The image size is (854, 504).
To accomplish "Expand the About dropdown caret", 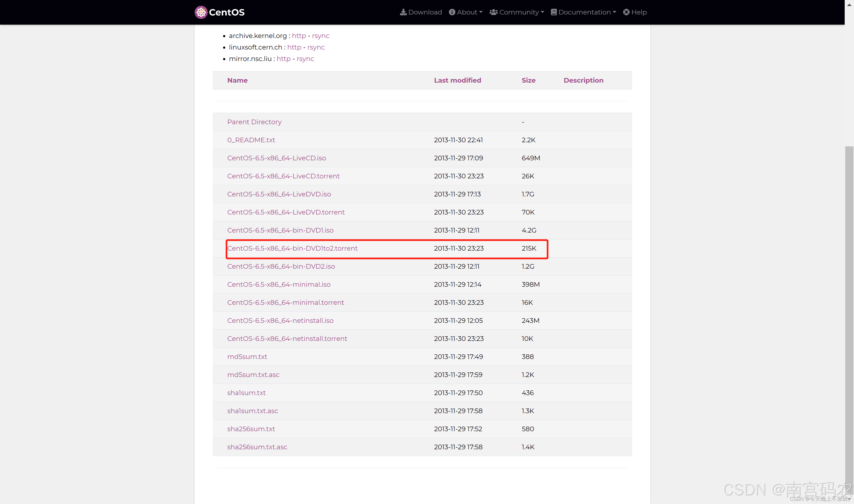I will point(481,12).
